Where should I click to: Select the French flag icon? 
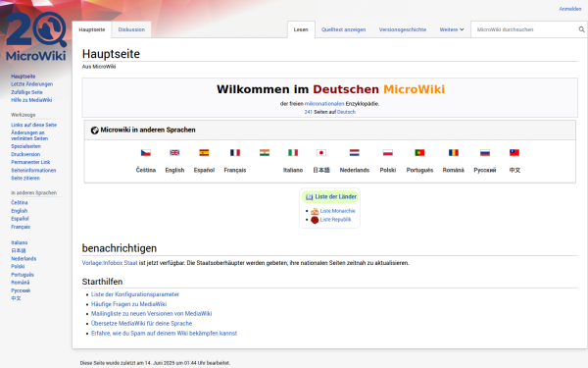(x=235, y=152)
